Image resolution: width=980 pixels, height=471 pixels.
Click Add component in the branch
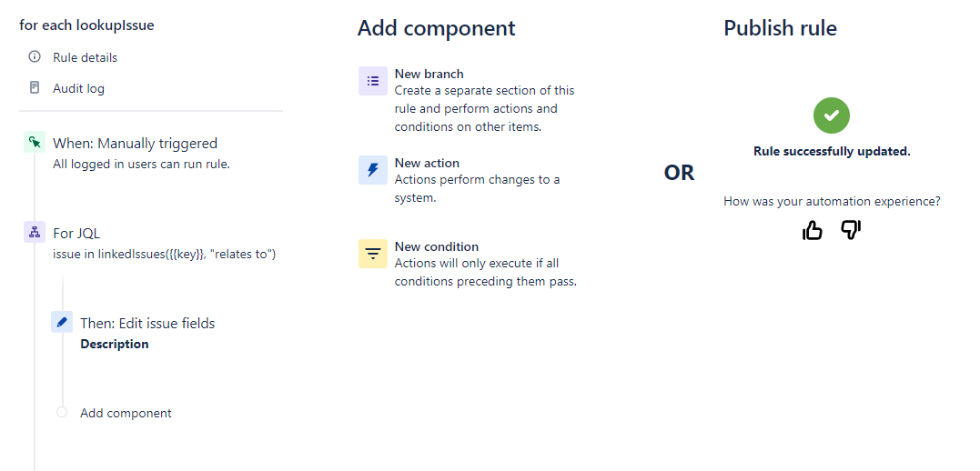(126, 413)
